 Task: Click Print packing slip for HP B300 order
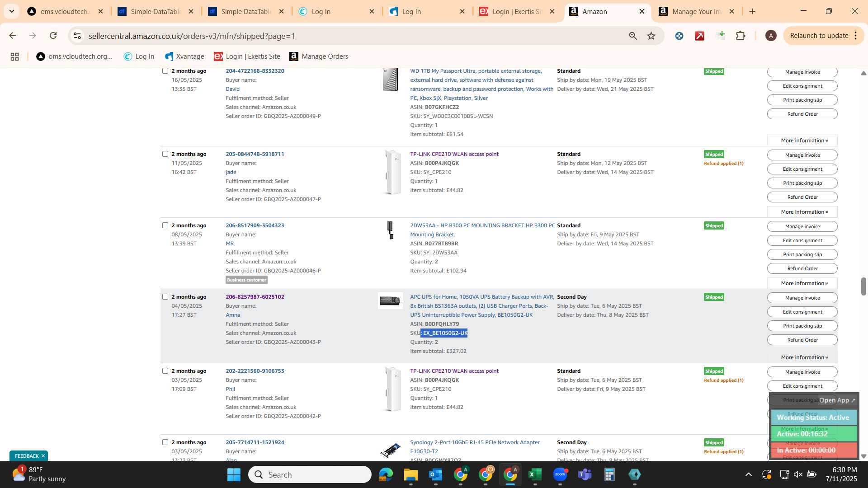802,254
